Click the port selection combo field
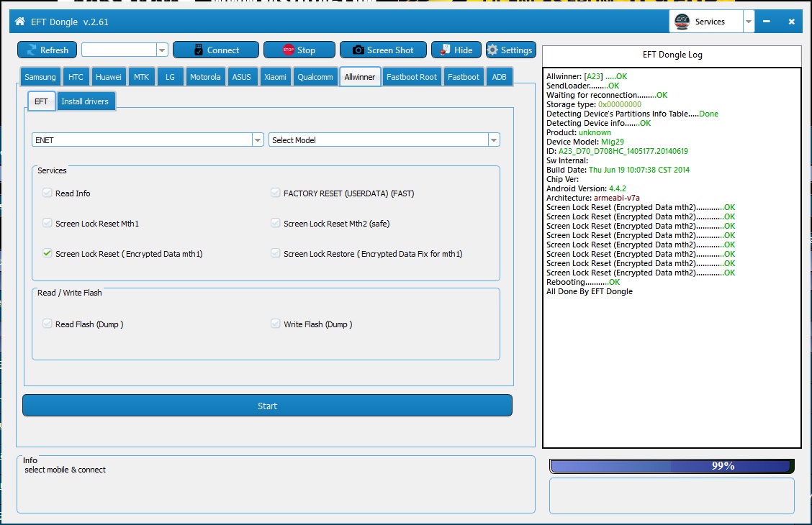This screenshot has width=812, height=525. pyautogui.click(x=119, y=50)
